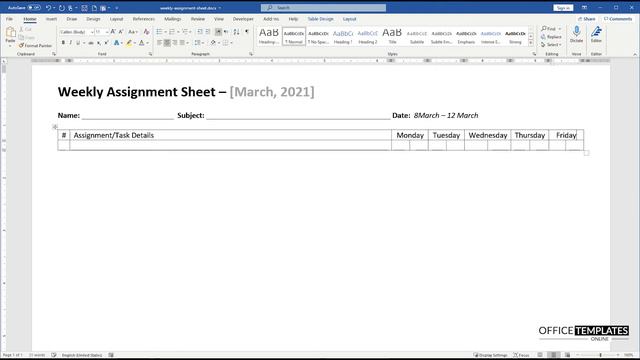Toggle Superscript formatting
The width and height of the screenshot is (640, 360).
[106, 43]
